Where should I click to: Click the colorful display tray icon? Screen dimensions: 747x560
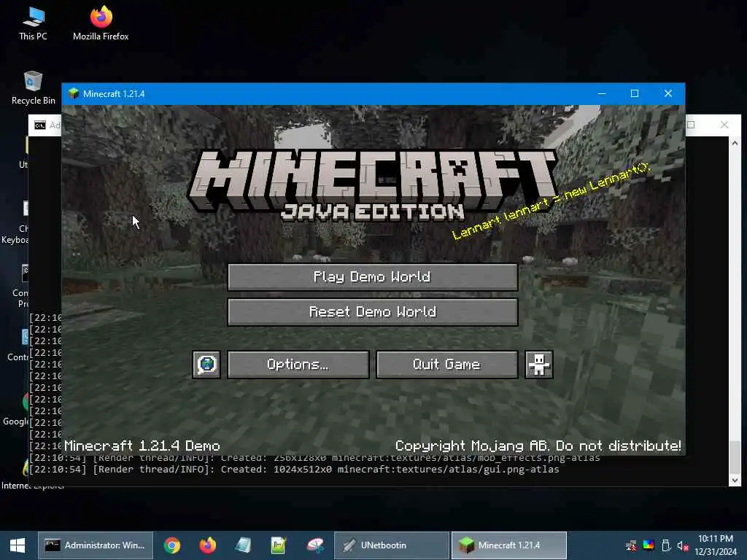[x=649, y=545]
